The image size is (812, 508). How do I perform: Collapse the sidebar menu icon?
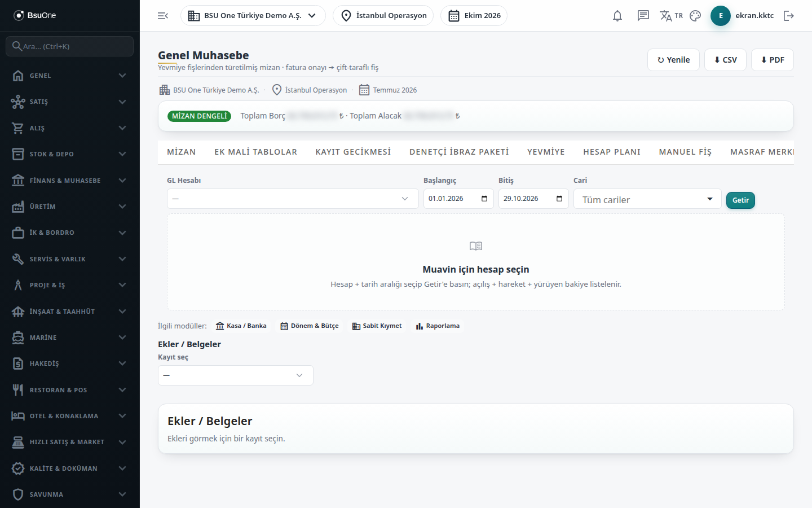click(163, 16)
